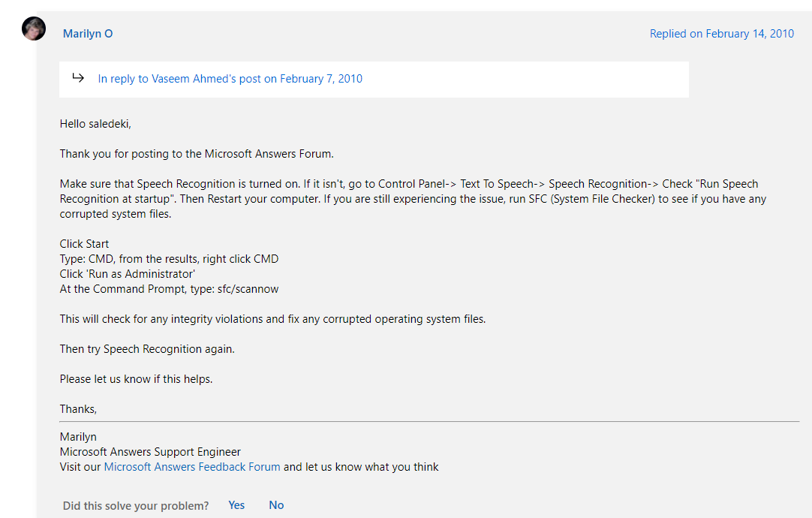Go to Vaseem Ahmed's post from February 7
The height and width of the screenshot is (518, 812).
pos(230,79)
